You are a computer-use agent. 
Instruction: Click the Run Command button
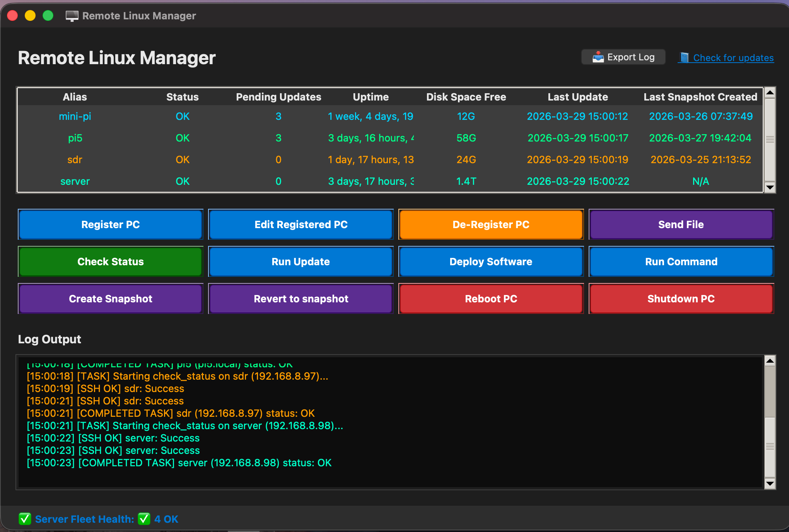tap(681, 262)
